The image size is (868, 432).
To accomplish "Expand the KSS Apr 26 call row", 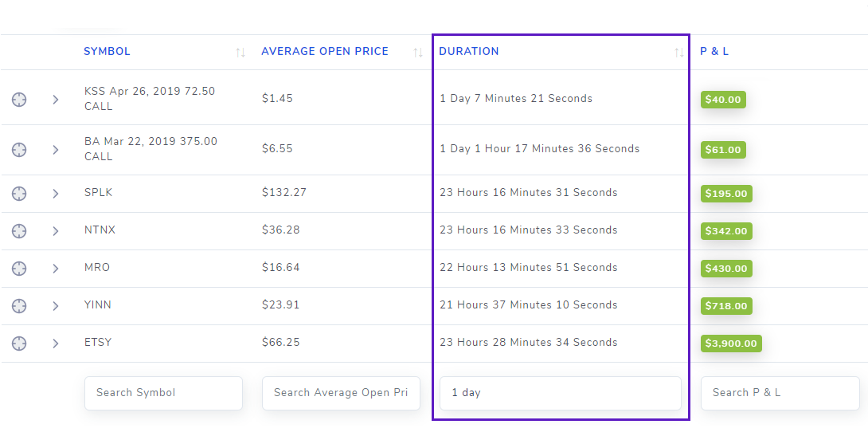I will tap(56, 100).
